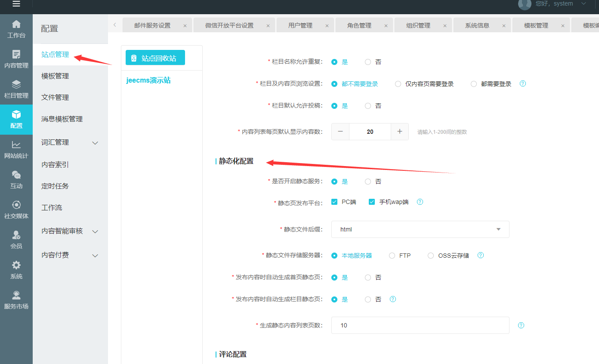
Task: Open 工作流 menu item
Action: tap(52, 208)
